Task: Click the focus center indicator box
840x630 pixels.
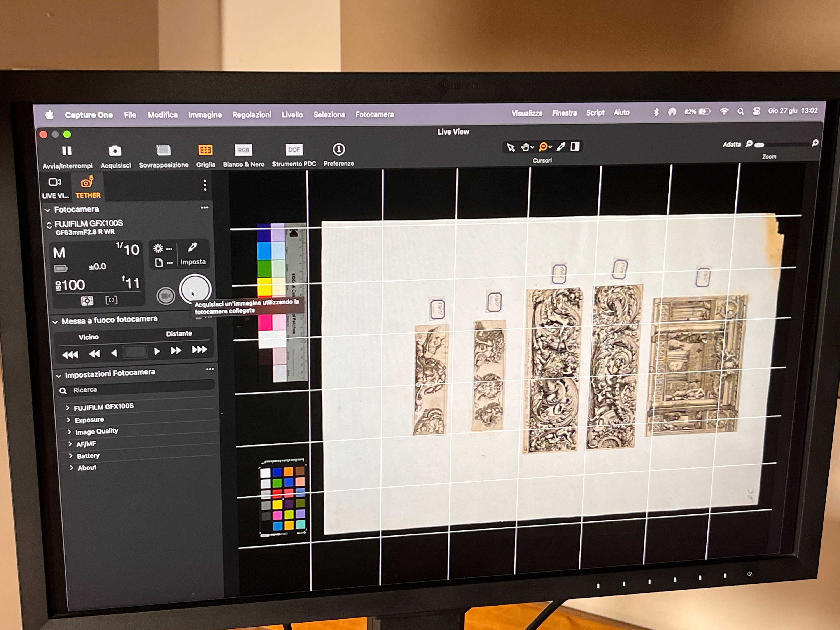Action: tap(136, 352)
